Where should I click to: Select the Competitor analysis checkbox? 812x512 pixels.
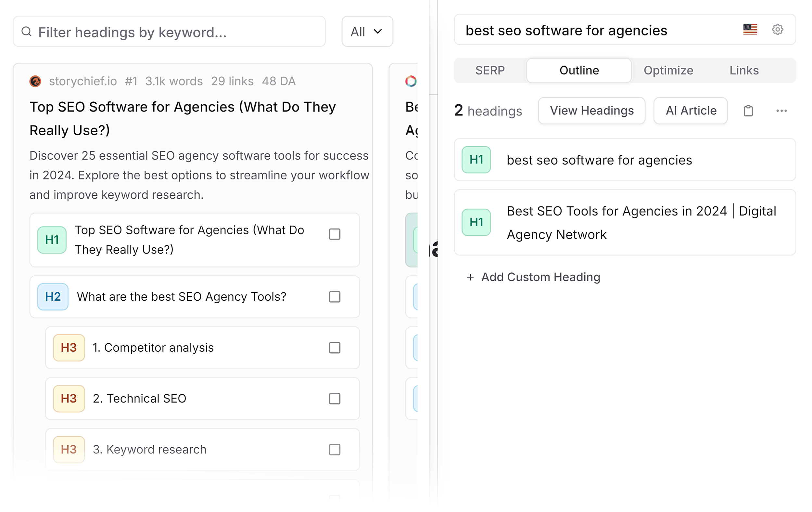pos(334,348)
